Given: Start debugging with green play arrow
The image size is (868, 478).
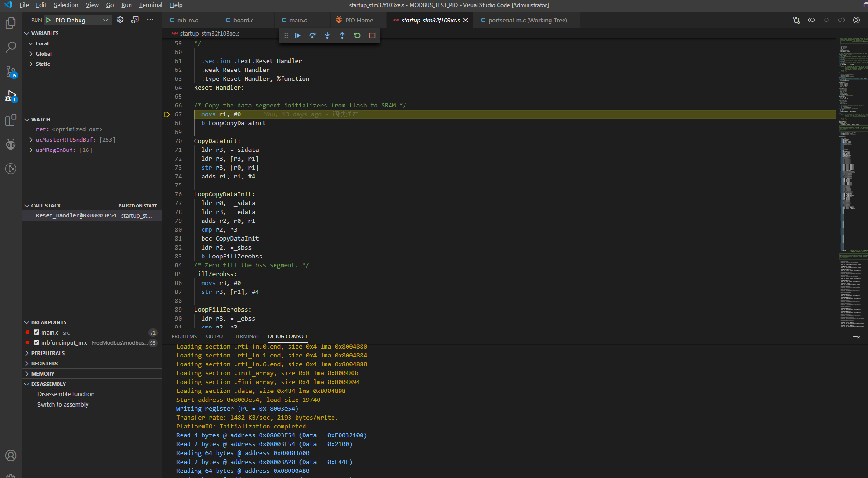Looking at the screenshot, I should click(x=48, y=20).
